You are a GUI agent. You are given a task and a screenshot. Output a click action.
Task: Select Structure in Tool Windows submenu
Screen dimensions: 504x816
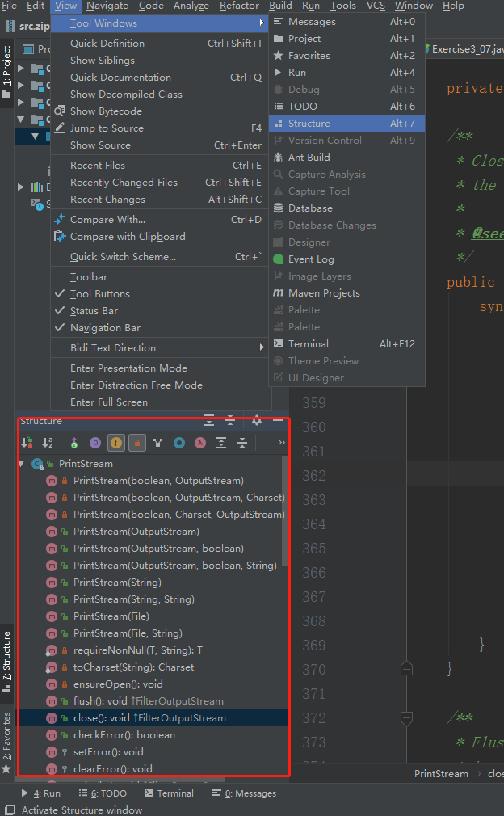pyautogui.click(x=309, y=124)
